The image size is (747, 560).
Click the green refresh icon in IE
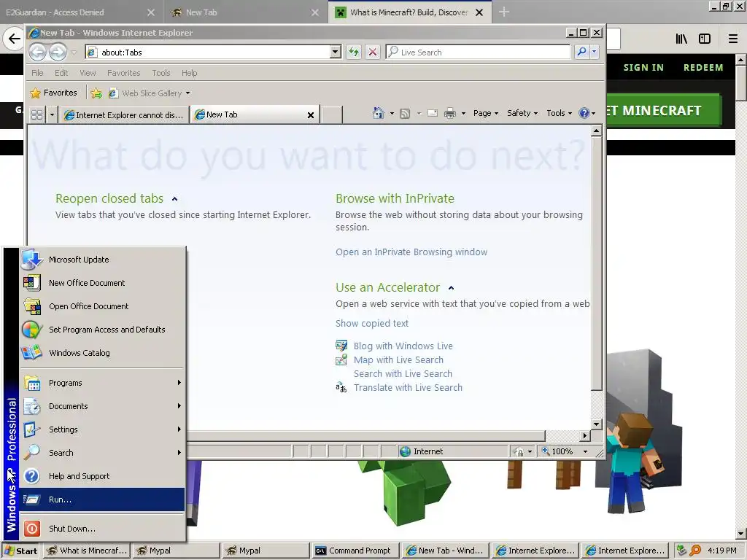pyautogui.click(x=354, y=52)
